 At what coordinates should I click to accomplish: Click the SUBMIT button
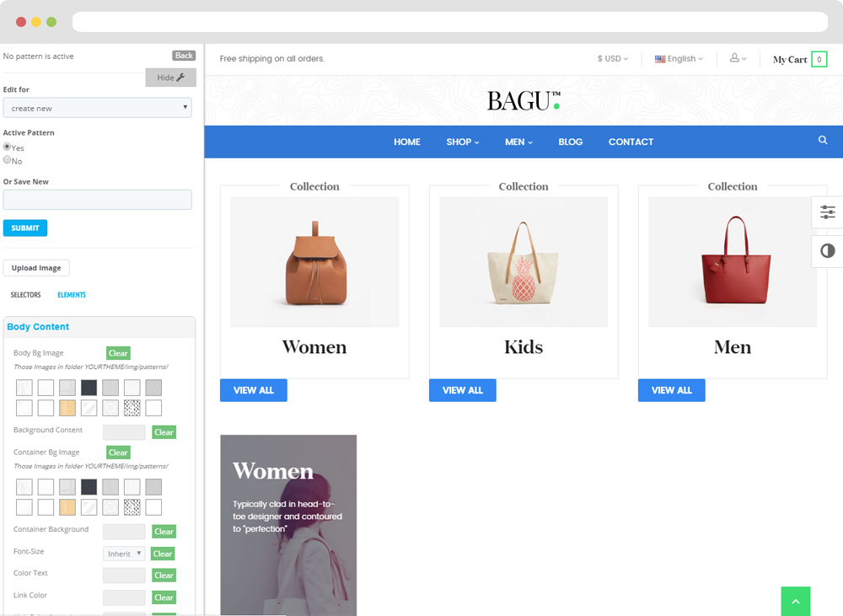coord(25,228)
